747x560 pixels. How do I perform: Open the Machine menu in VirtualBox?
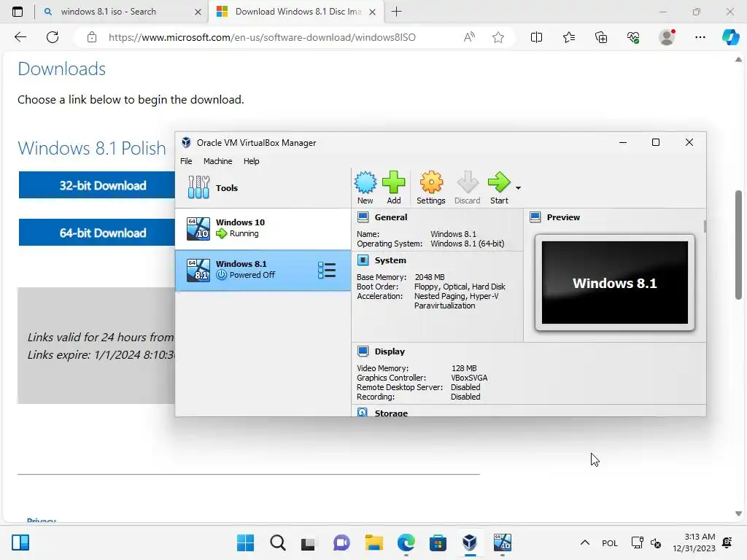pos(217,161)
